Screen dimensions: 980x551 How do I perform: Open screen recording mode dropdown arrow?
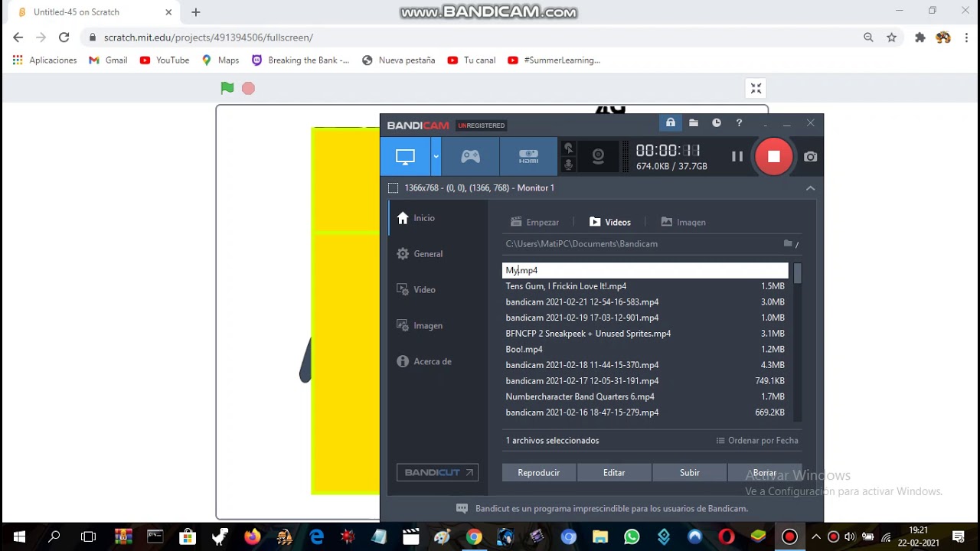(x=436, y=156)
